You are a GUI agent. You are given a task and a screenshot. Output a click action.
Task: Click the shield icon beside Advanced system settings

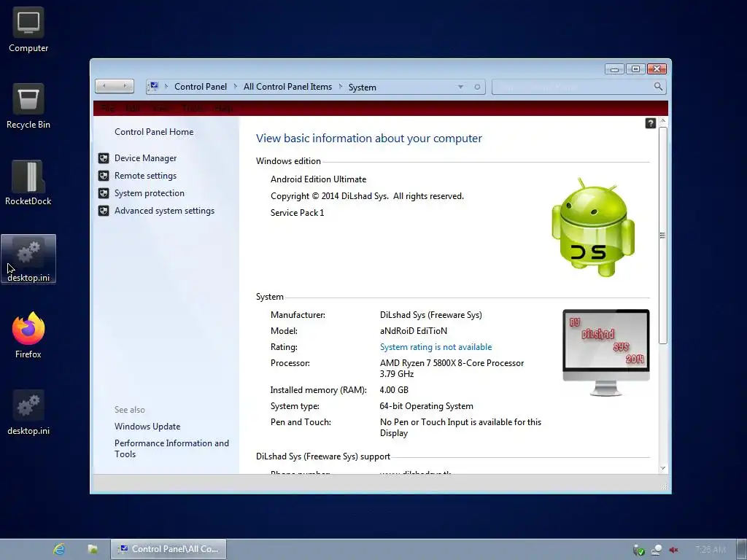pos(104,211)
